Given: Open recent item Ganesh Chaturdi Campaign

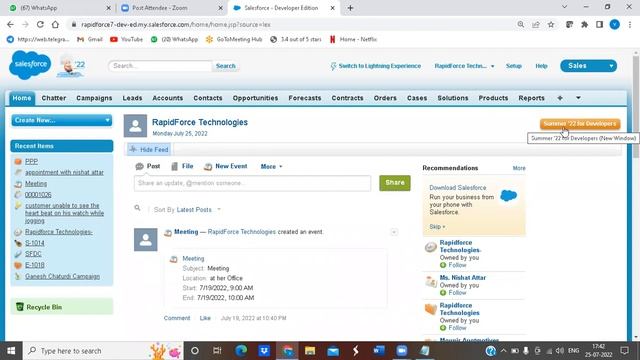Looking at the screenshot, I should pos(62,276).
